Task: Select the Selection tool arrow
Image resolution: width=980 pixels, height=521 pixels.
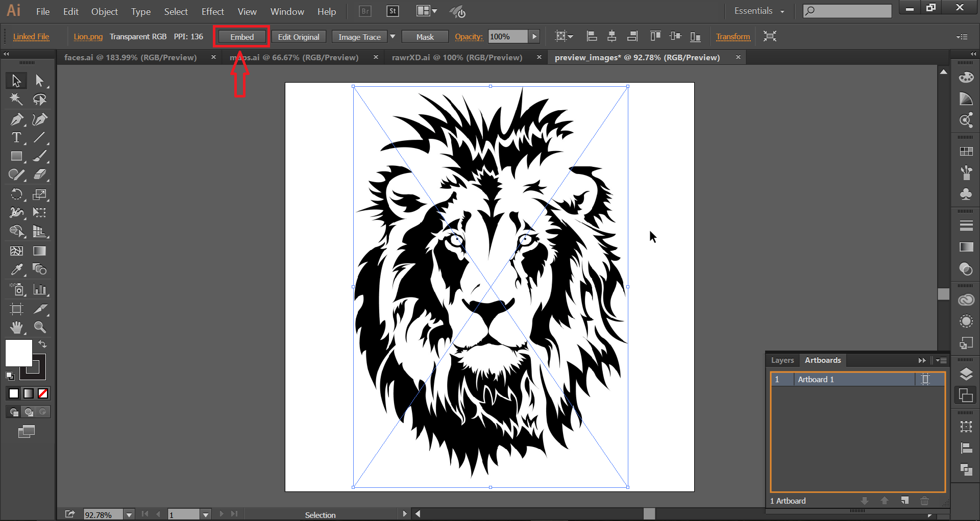Action: 16,81
